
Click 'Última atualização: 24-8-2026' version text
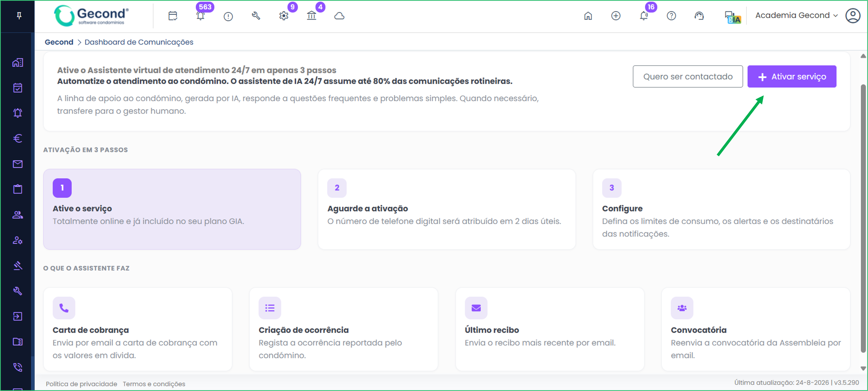(x=797, y=383)
